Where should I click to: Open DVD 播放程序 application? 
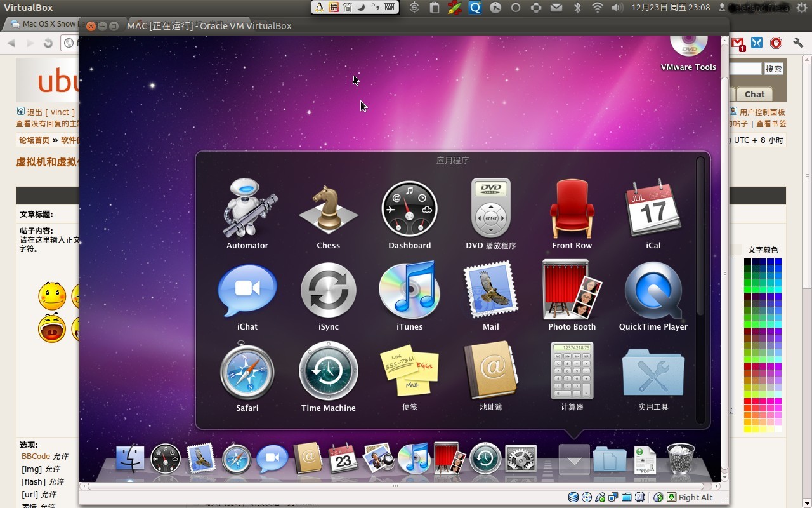tap(491, 208)
